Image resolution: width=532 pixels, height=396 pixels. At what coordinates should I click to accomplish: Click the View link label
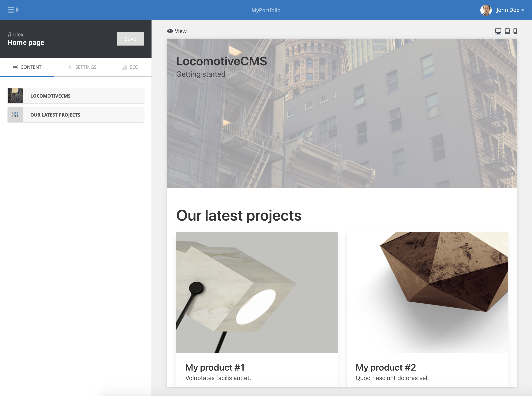[x=181, y=31]
